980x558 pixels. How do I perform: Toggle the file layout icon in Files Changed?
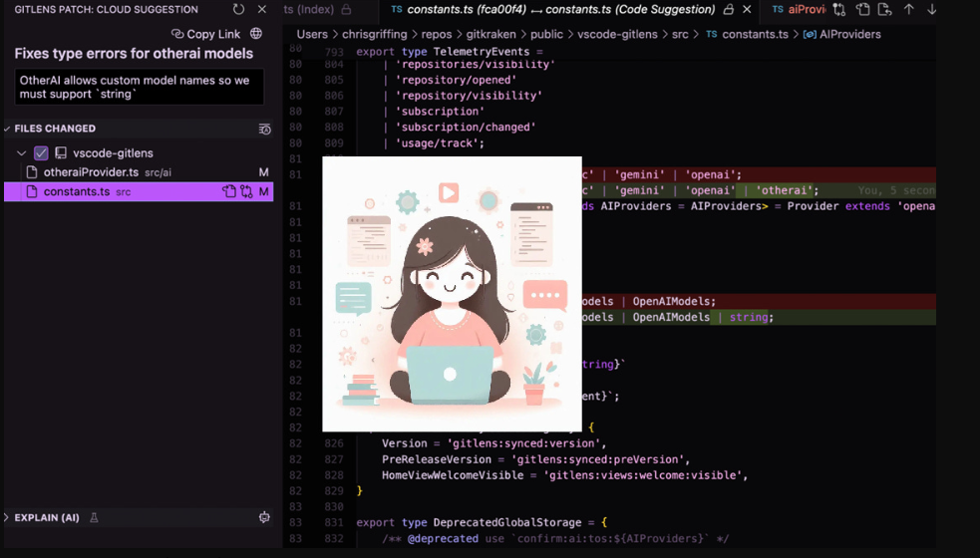click(x=264, y=129)
